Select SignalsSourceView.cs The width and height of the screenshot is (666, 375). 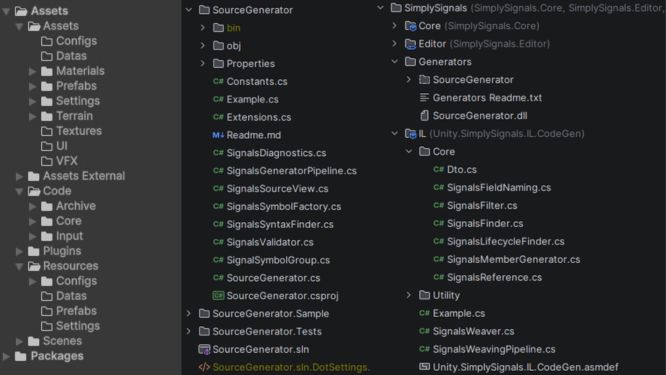(x=277, y=189)
